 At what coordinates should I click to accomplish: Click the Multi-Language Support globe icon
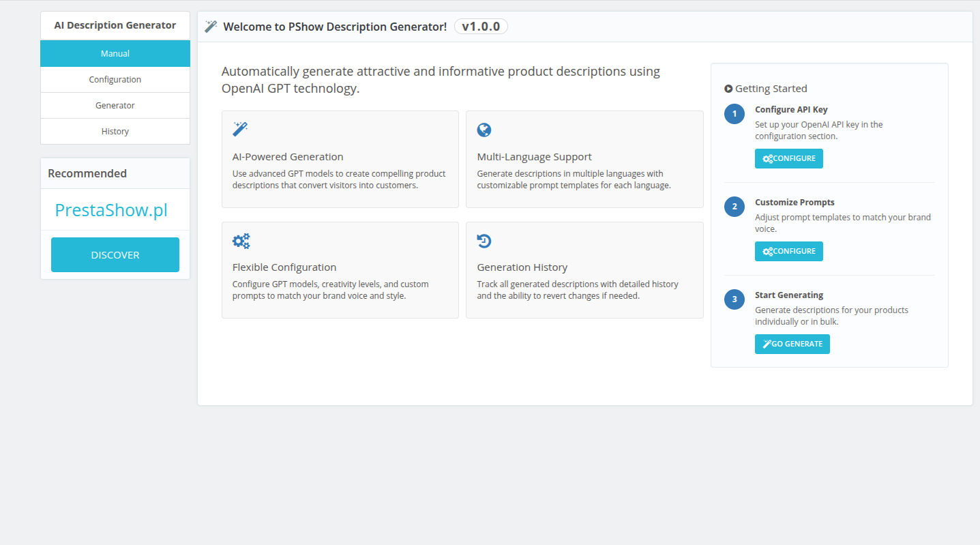[484, 130]
